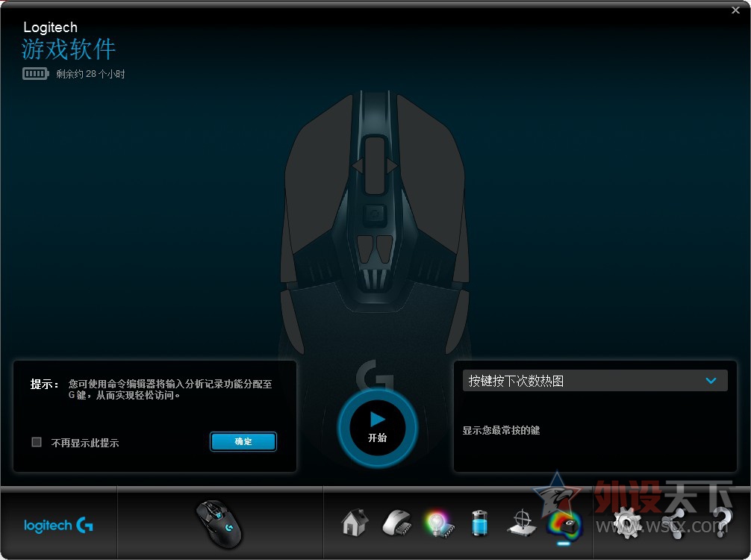Open the lighting settings bulb icon
This screenshot has width=751, height=560.
pyautogui.click(x=438, y=524)
